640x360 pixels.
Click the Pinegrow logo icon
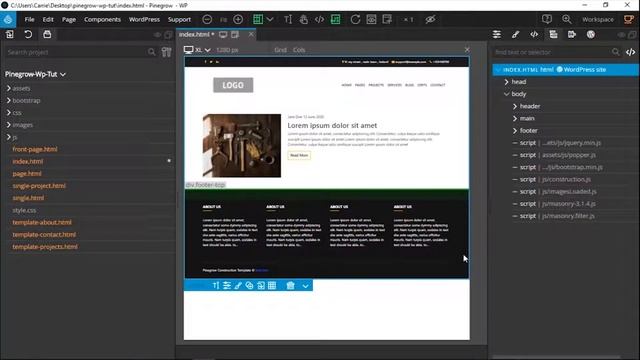[8, 19]
